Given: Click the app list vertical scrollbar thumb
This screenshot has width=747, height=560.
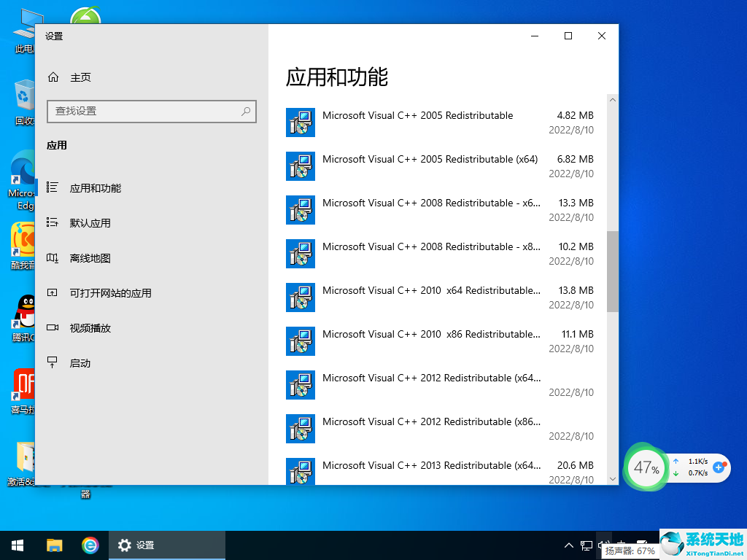Looking at the screenshot, I should tap(612, 271).
